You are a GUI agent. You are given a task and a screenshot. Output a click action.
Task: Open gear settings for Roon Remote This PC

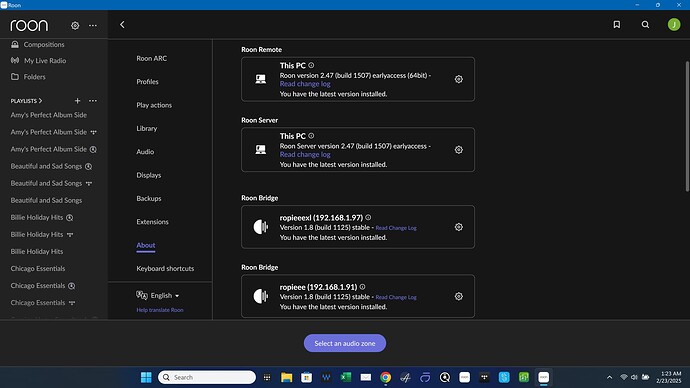(x=459, y=79)
